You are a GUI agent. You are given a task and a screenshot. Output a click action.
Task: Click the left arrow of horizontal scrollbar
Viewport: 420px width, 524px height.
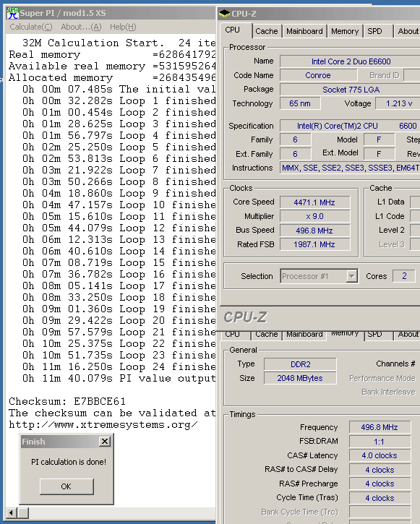pyautogui.click(x=11, y=512)
